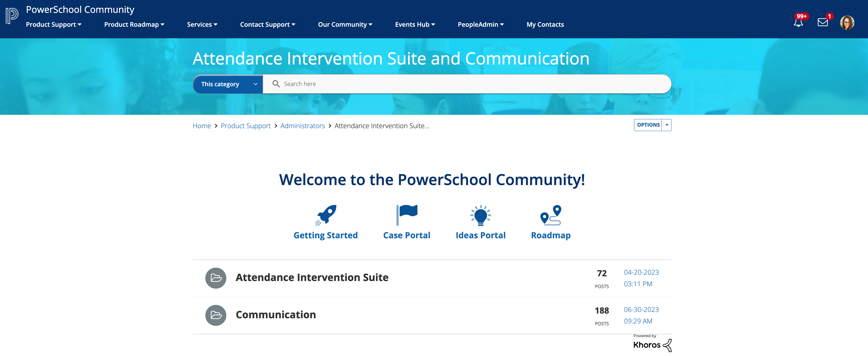Open the 04-20-2023 latest post date link
The image size is (868, 356).
(641, 272)
